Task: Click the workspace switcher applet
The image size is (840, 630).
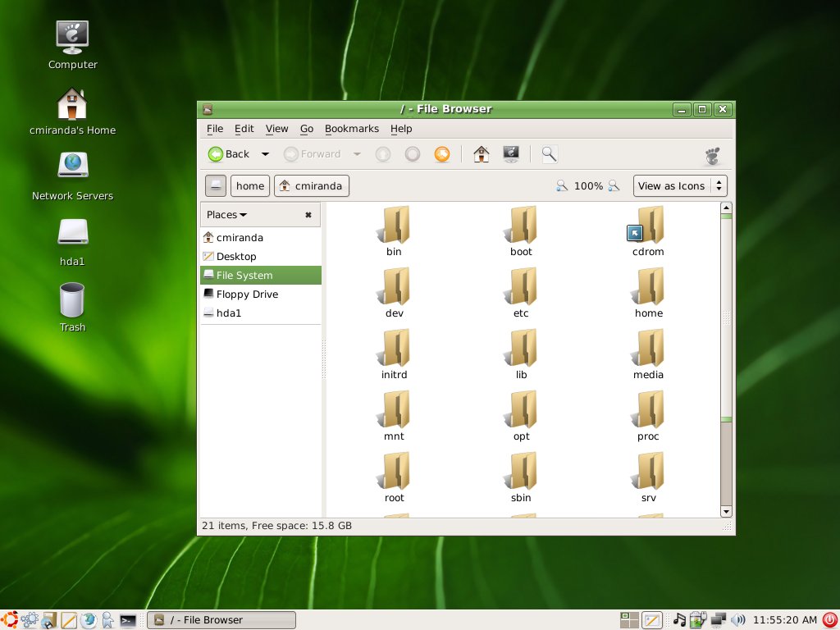Action: 629,620
